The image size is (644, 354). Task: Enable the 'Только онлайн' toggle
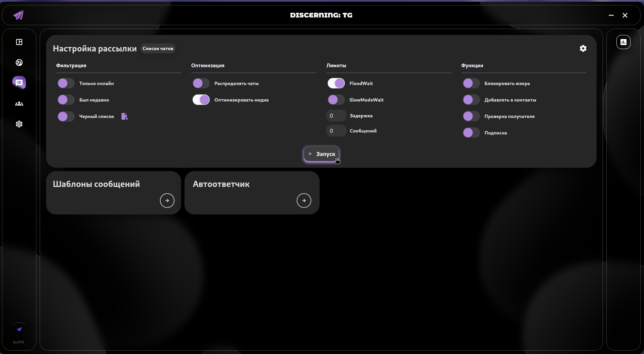coord(66,83)
